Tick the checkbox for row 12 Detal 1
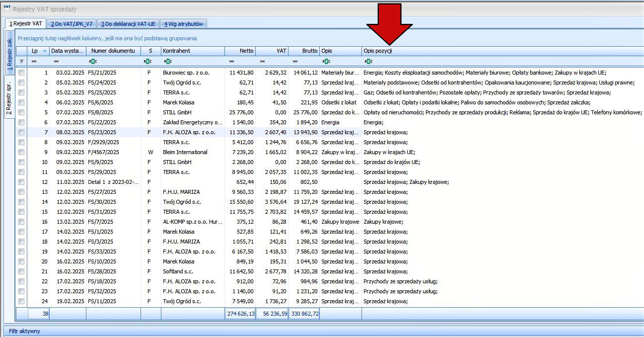Viewport: 644px width, 337px height. click(21, 182)
